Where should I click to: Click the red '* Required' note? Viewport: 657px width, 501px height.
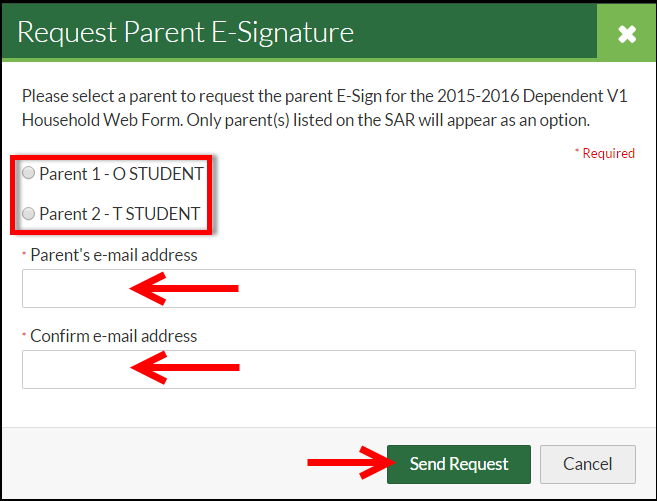click(x=604, y=153)
